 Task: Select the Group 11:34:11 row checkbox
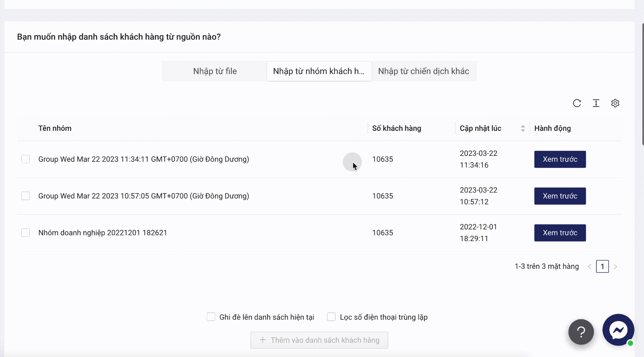pyautogui.click(x=26, y=159)
